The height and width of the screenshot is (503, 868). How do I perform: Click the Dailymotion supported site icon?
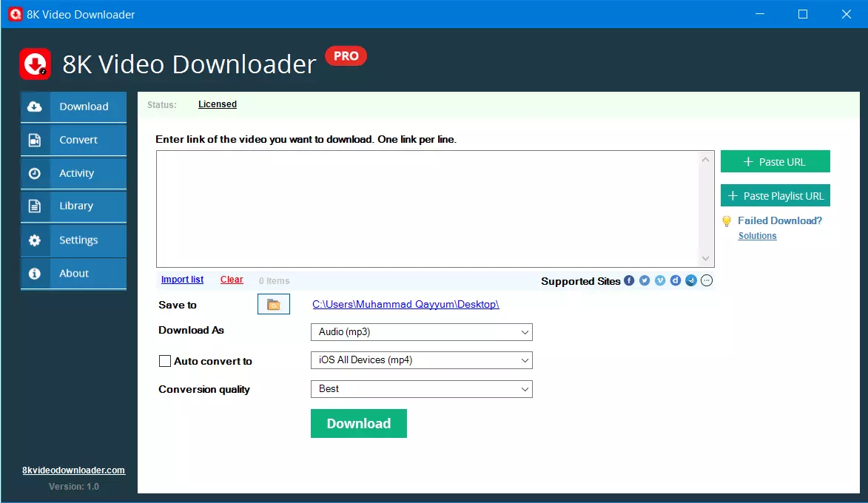676,280
